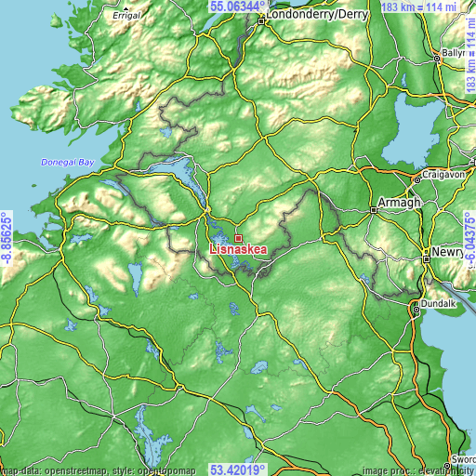Click the Swords town marker circle
This screenshot has width=476, height=476.
447,466
